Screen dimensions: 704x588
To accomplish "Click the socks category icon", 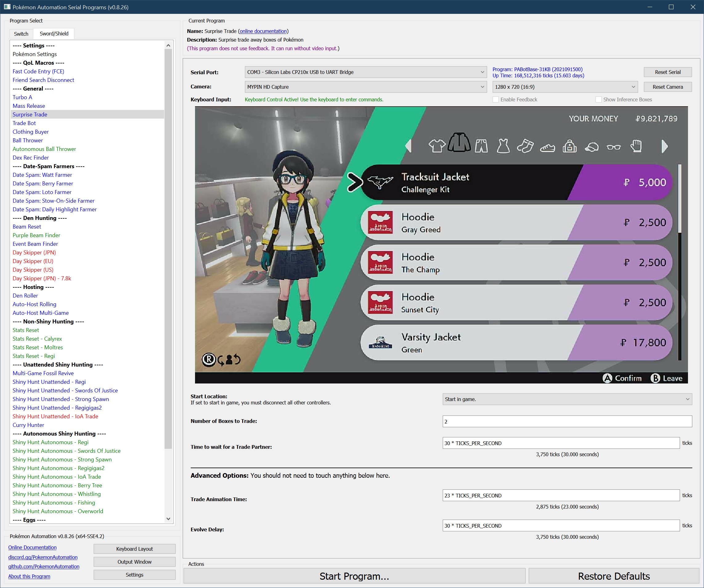I will pos(525,146).
